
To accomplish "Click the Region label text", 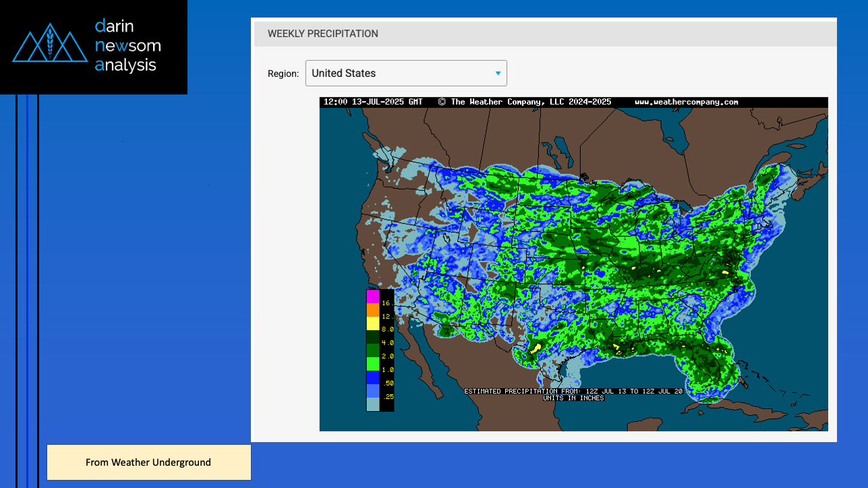I will (x=283, y=74).
